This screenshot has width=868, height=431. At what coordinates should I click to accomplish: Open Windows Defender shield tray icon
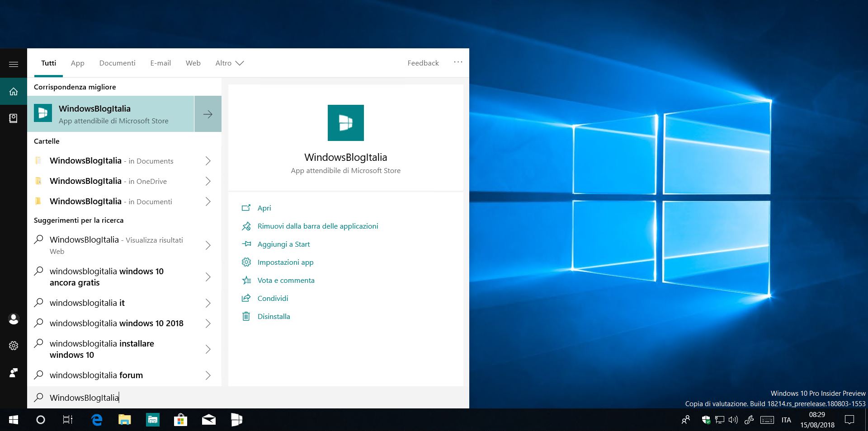706,420
